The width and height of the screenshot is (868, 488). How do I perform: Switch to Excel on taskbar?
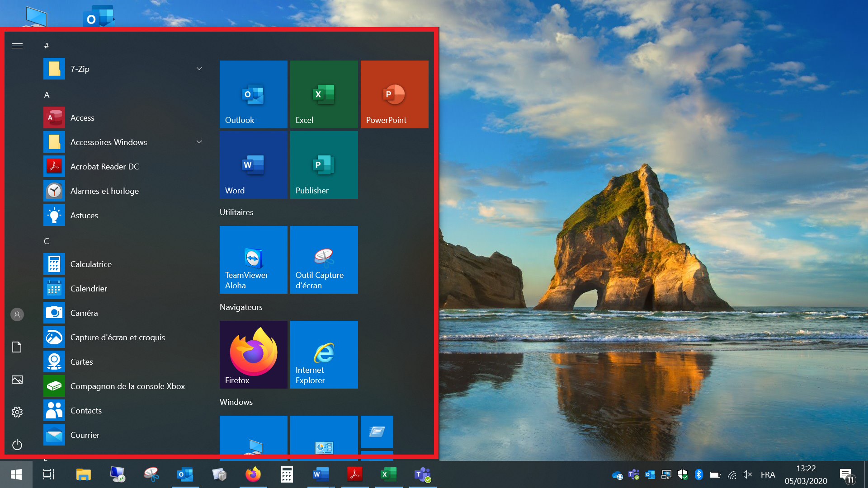[x=389, y=474]
